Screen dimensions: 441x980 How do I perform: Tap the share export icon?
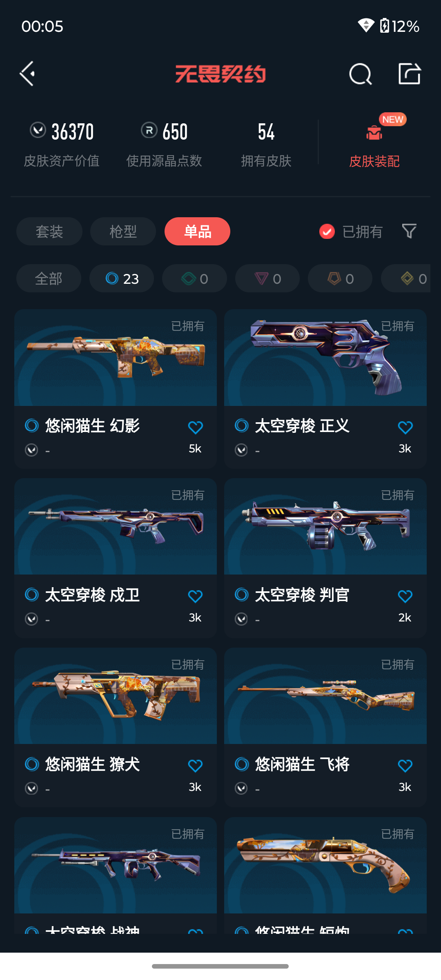(410, 74)
